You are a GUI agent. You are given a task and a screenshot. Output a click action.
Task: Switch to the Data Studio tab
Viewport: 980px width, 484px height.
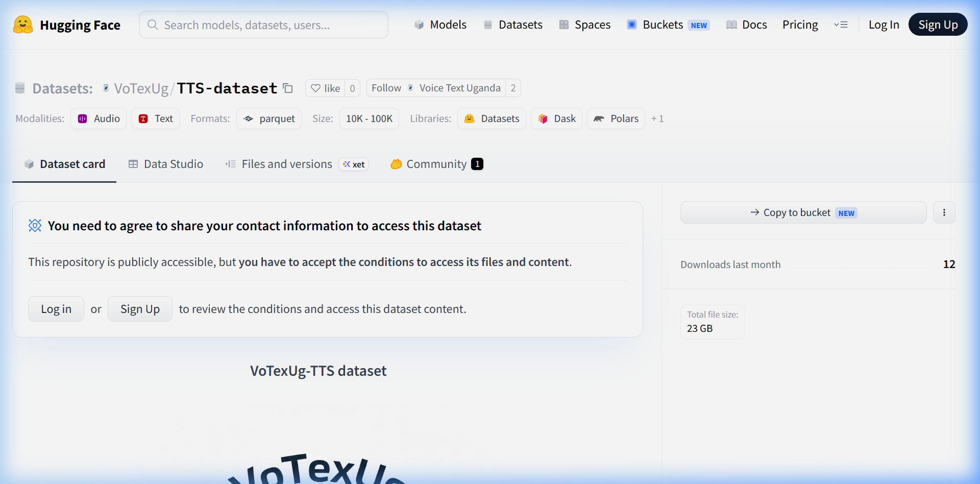point(166,164)
